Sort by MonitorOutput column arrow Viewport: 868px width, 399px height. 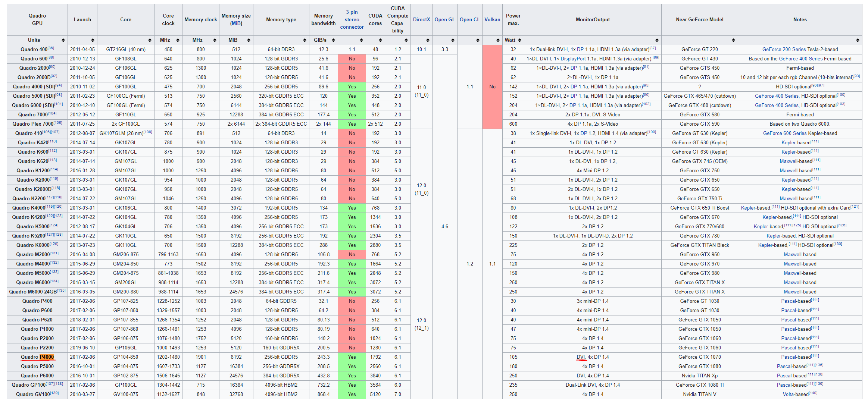click(657, 40)
